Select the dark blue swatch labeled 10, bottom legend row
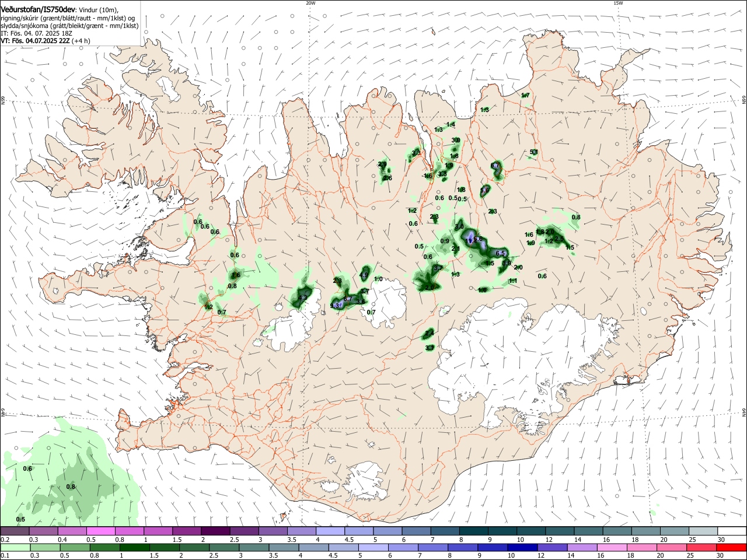 (523, 547)
